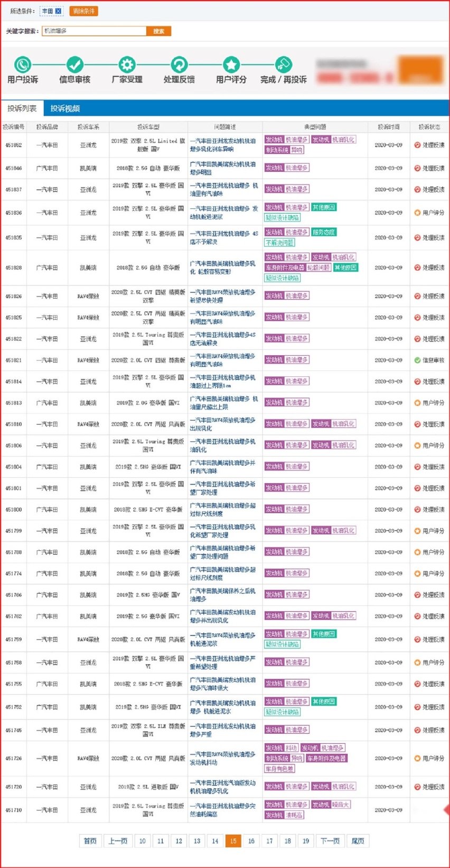The height and width of the screenshot is (868, 450).
Task: Click 用户评分 status icon for row 451758
Action: tap(417, 662)
